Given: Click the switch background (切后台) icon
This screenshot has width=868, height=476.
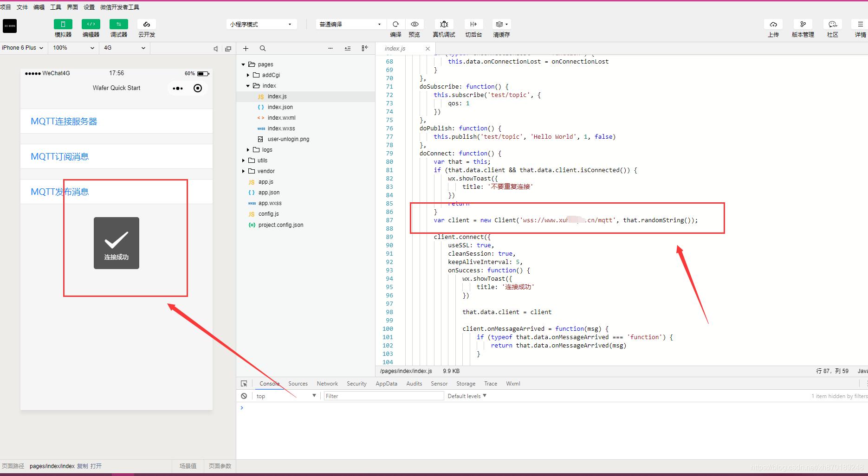Looking at the screenshot, I should [473, 24].
